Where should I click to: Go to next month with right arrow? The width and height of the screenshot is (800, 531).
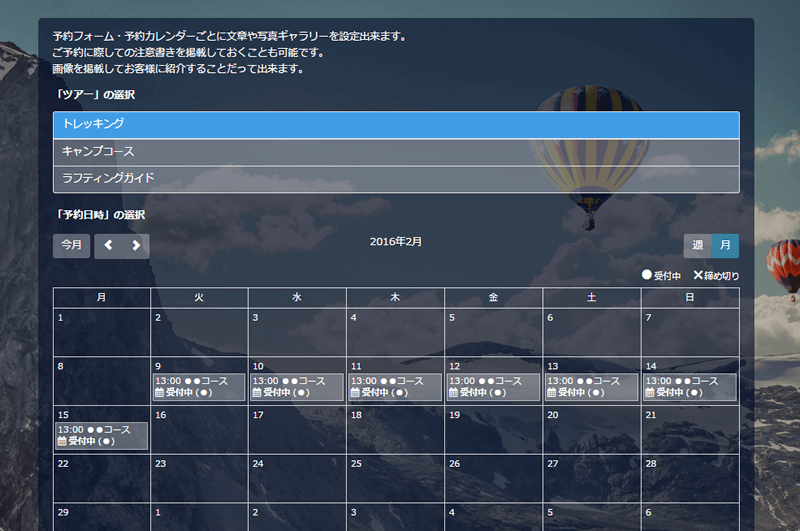tap(136, 246)
